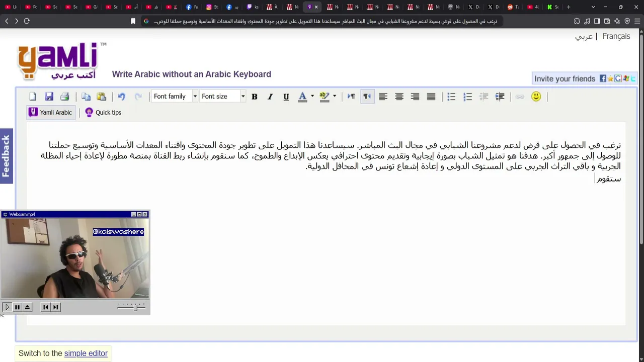Skip to next track in Webcam player

[x=56, y=307]
